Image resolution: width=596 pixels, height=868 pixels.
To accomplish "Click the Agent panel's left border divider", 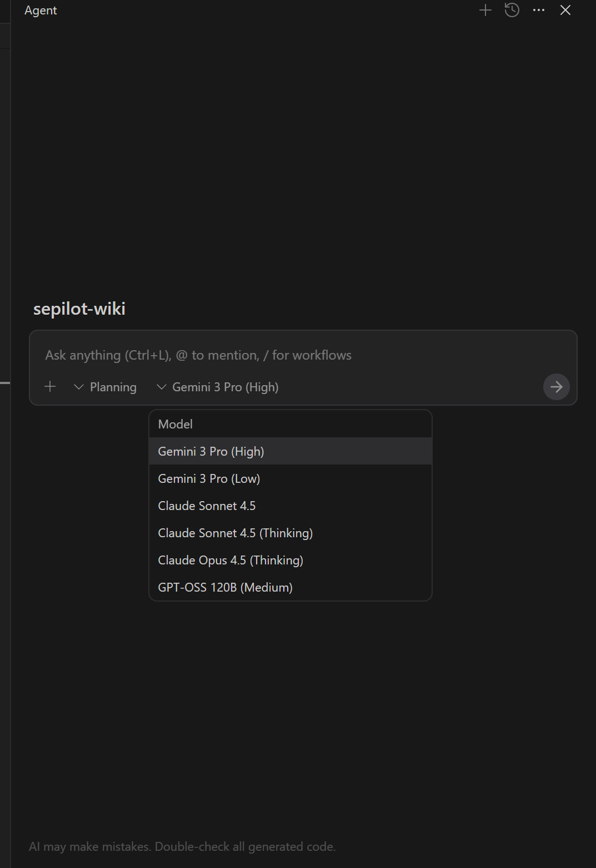I will [11, 444].
